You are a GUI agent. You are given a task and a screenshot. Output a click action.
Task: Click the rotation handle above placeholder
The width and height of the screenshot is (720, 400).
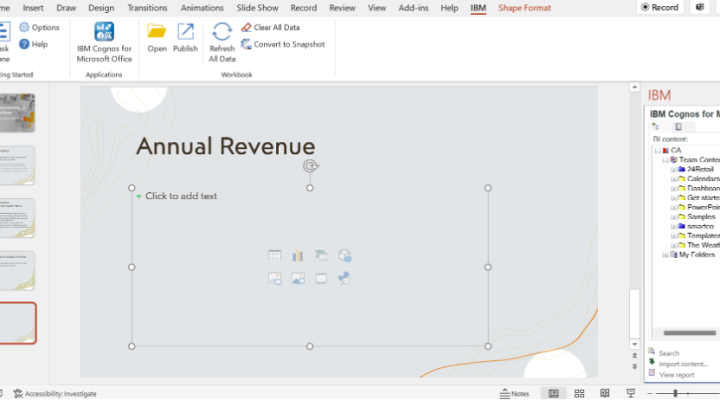click(310, 166)
